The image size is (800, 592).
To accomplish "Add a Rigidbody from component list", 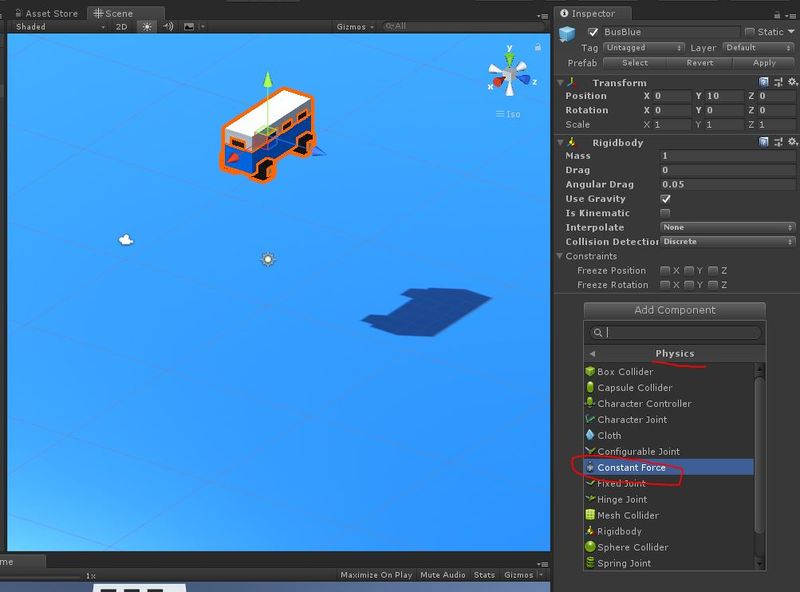I will click(x=669, y=531).
